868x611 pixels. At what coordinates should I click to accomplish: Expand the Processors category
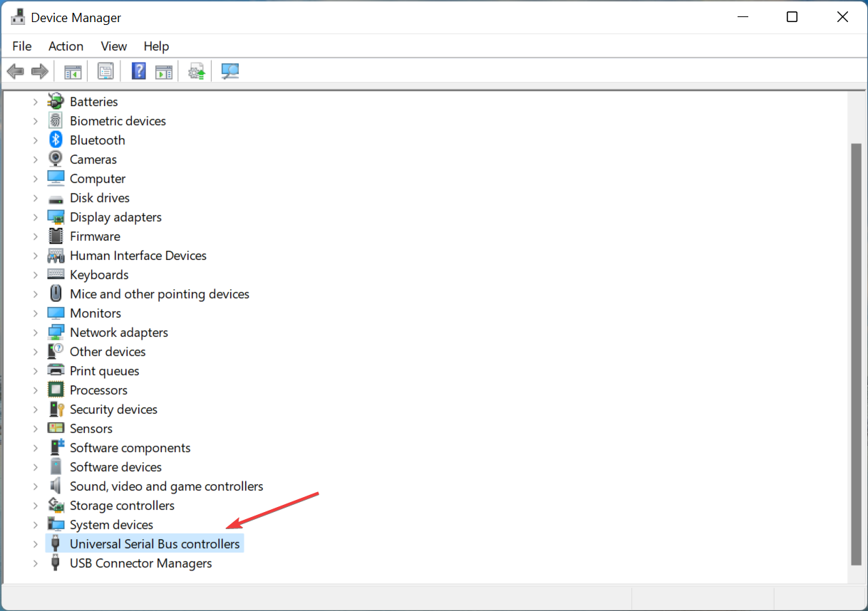pos(35,390)
